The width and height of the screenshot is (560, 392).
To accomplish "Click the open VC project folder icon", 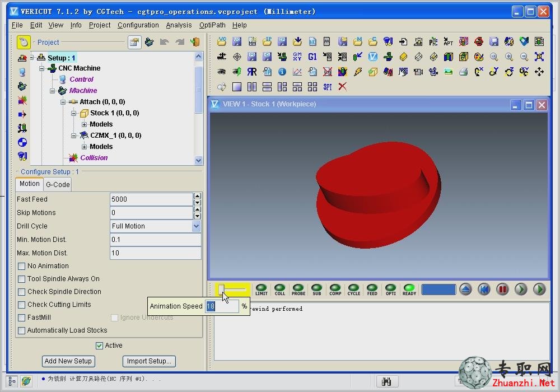I will 221,41.
